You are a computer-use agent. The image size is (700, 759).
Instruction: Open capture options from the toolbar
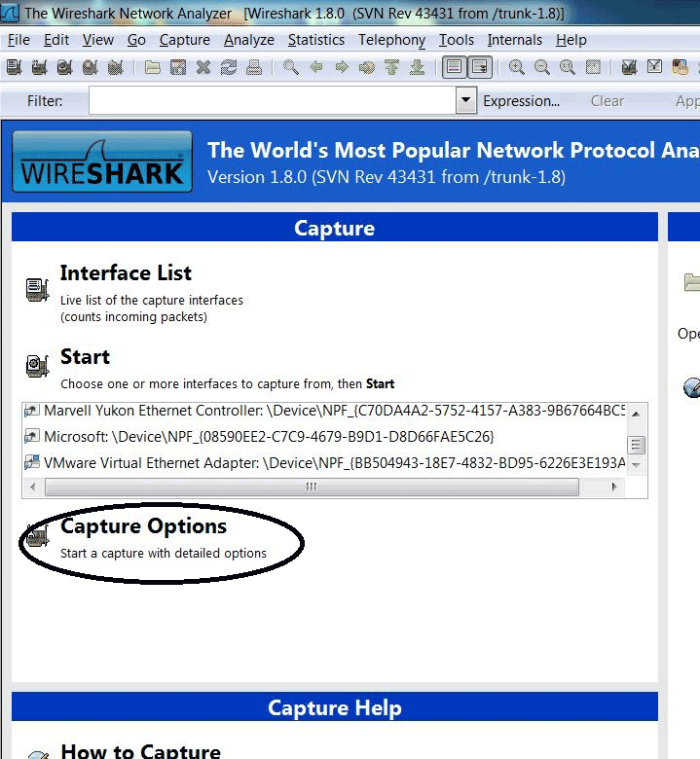(39, 67)
